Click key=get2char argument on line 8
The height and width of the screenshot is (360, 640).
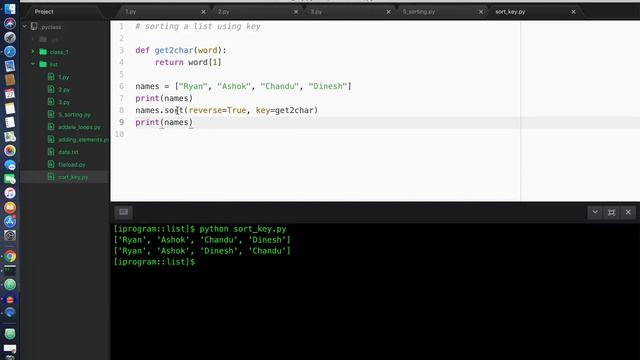click(x=284, y=110)
